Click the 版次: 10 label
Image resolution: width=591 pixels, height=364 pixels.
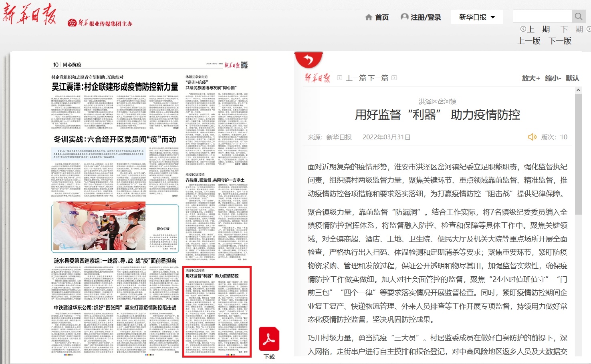coord(554,137)
